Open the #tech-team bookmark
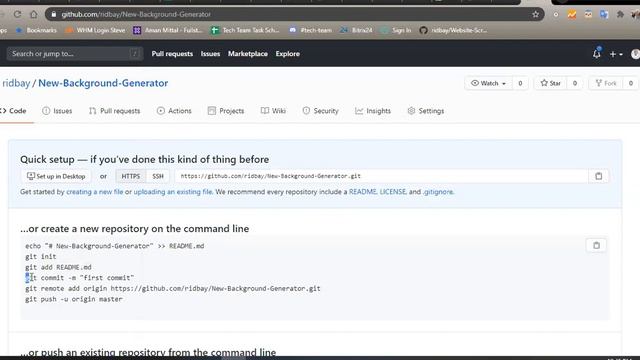This screenshot has height=360, width=640. 310,30
